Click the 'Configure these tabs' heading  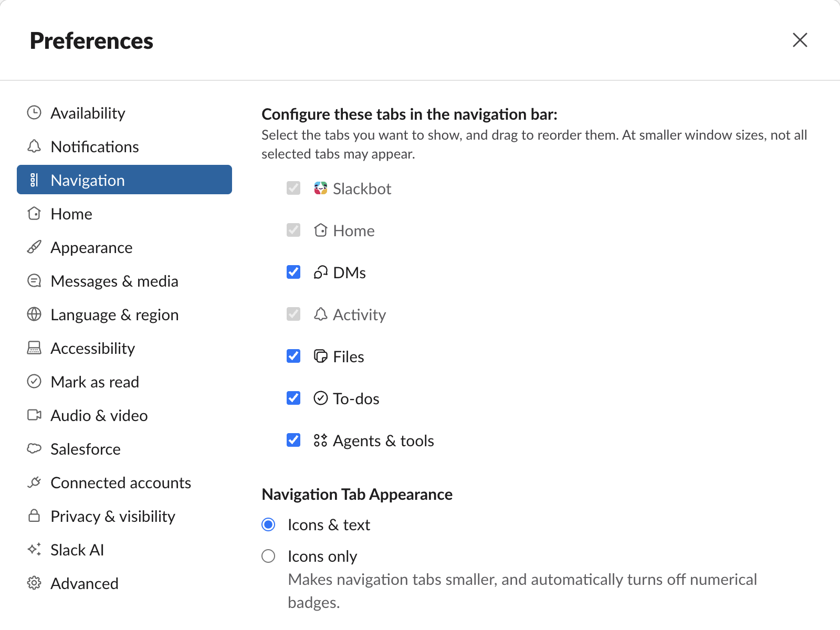409,114
